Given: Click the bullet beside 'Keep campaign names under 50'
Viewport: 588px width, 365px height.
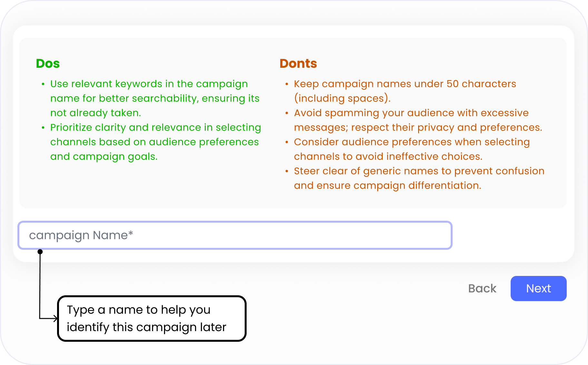Looking at the screenshot, I should [x=287, y=84].
